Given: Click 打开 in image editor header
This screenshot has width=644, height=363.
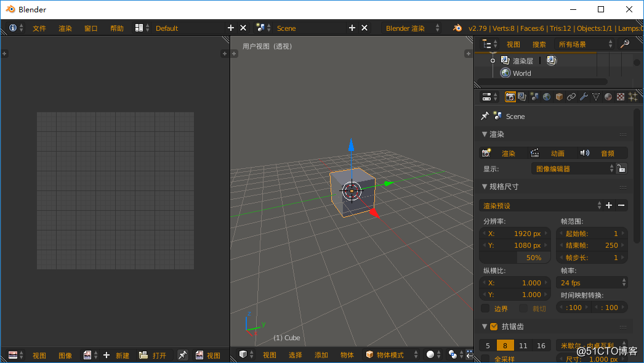Looking at the screenshot, I should 153,355.
